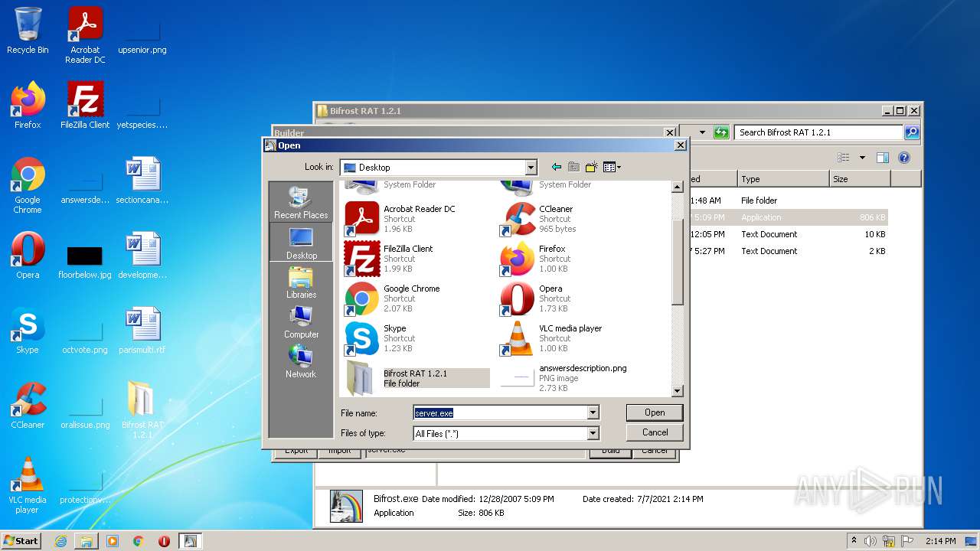
Task: Click the 2:14 PM clock
Action: click(940, 540)
